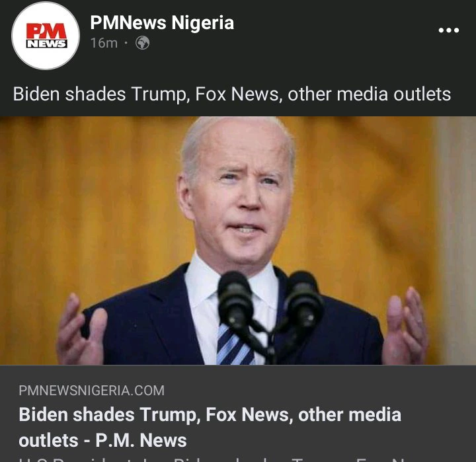Tap the gray link preview card area
Viewport: 476px width, 462px height.
click(x=238, y=414)
